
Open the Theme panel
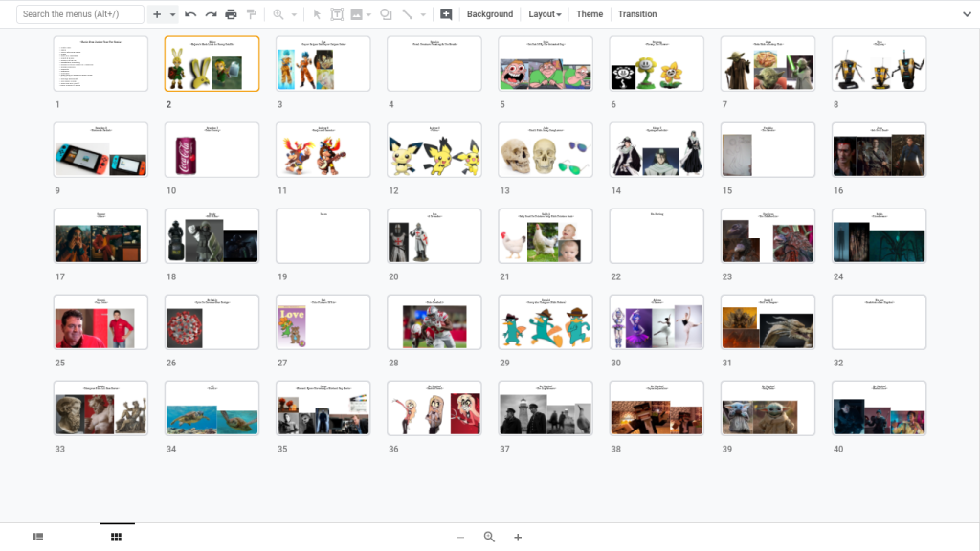click(590, 14)
